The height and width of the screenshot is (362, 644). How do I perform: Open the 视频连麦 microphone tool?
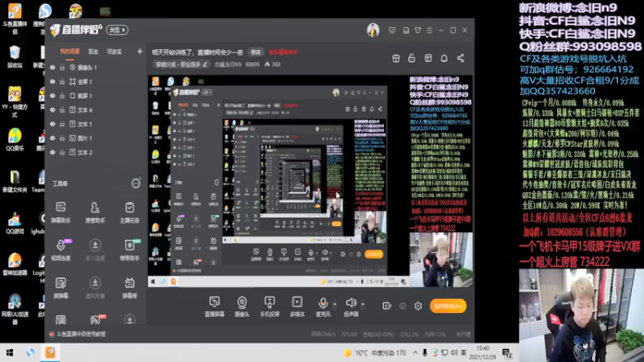(61, 249)
